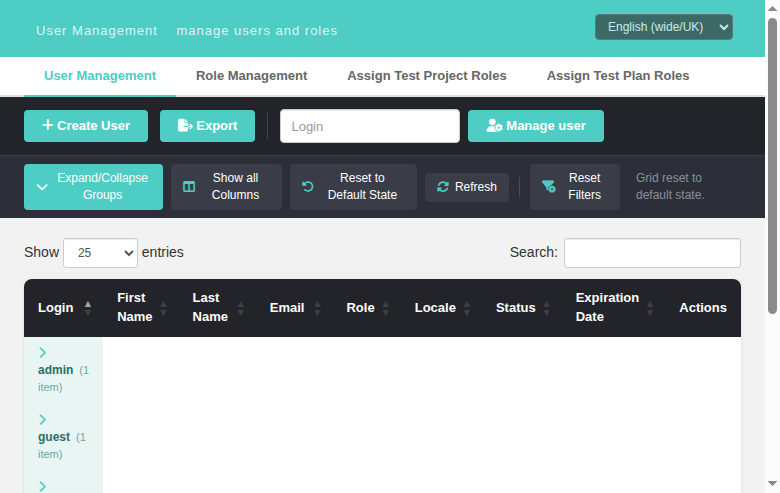Focus the Login input field

(x=370, y=126)
